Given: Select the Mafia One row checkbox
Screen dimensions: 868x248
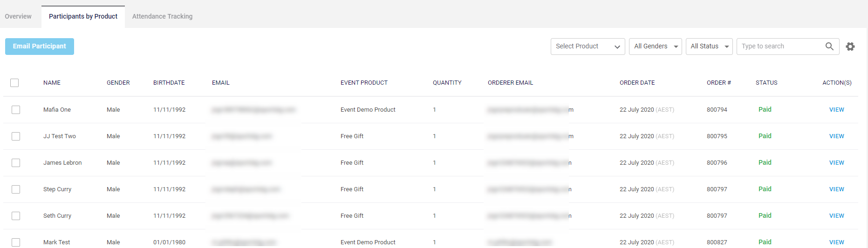Looking at the screenshot, I should [16, 110].
